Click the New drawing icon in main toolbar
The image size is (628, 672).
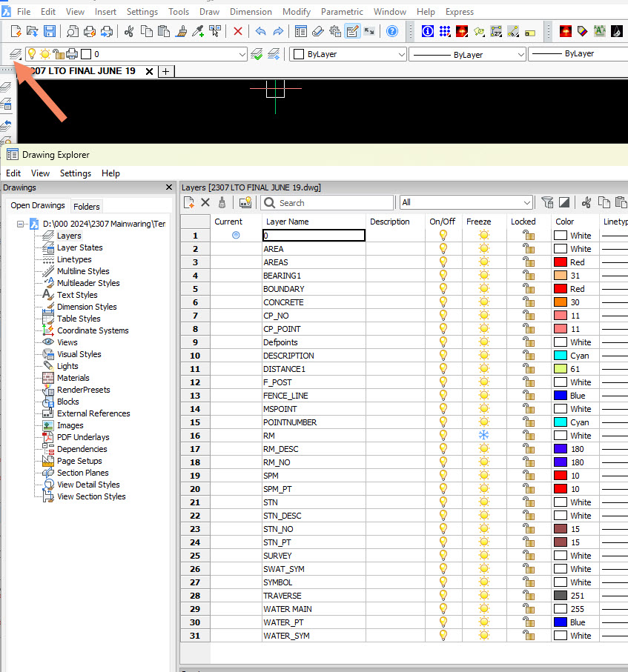tap(16, 31)
